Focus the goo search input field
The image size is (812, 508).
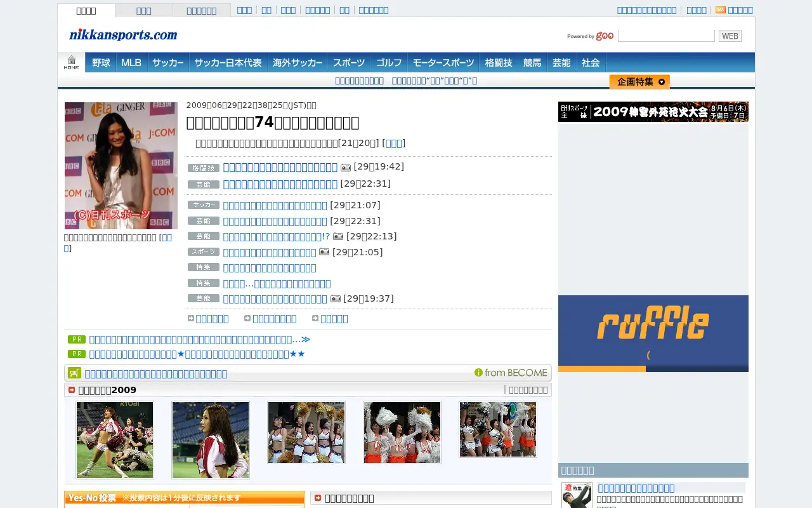(x=666, y=36)
